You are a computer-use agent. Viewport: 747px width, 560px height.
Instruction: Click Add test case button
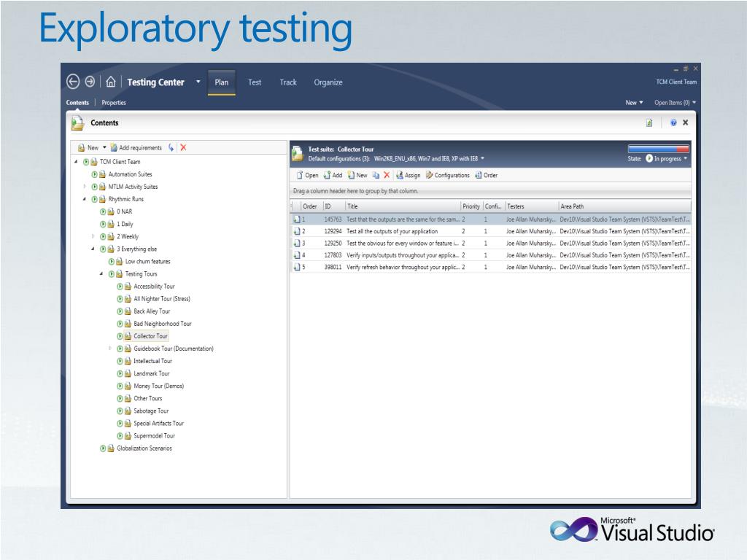point(333,175)
